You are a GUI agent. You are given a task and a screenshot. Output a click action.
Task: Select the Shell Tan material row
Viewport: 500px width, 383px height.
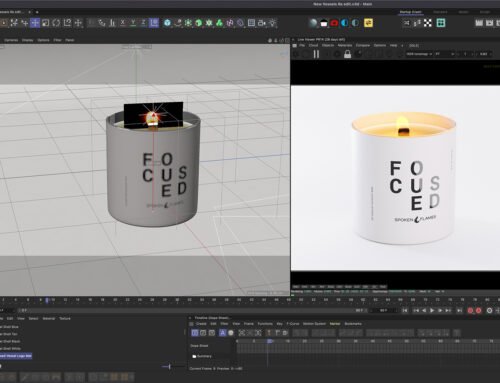[9, 334]
